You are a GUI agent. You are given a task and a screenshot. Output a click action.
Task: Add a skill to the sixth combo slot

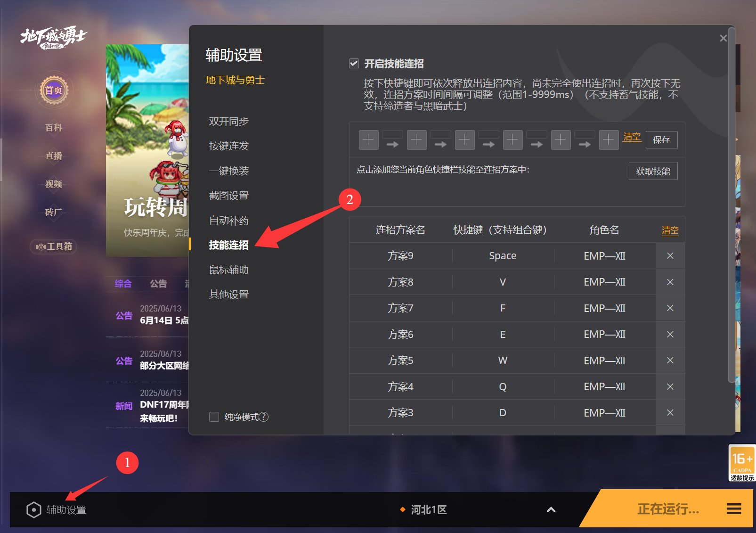pos(609,140)
